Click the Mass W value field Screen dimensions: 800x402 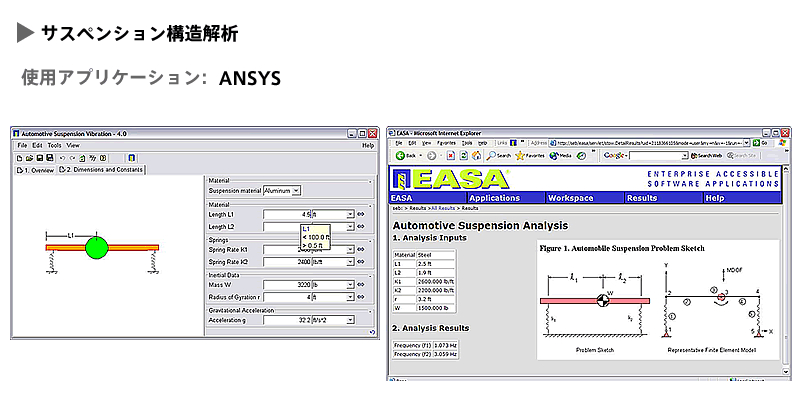(287, 285)
